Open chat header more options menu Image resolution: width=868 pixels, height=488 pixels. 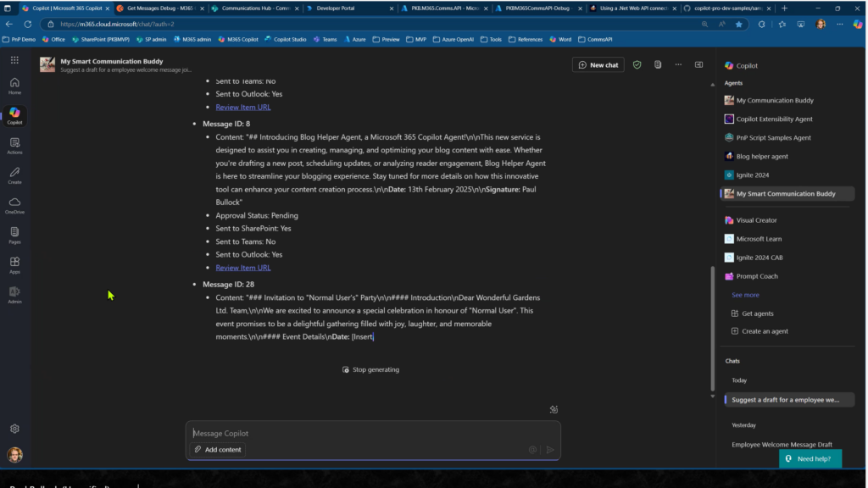[678, 64]
